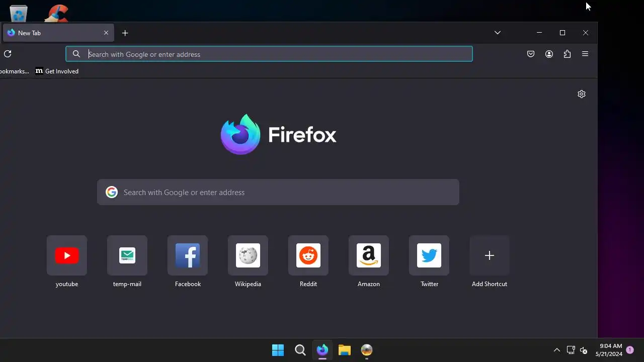Open new tab page settings gear
This screenshot has width=644, height=362.
[582, 94]
